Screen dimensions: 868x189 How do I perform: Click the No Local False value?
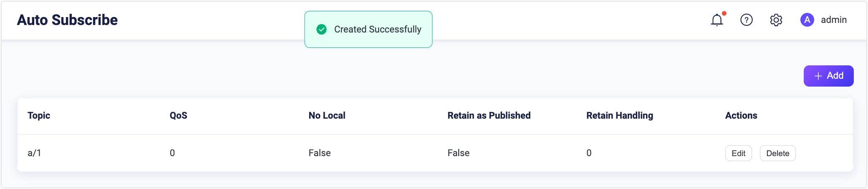pyautogui.click(x=319, y=153)
